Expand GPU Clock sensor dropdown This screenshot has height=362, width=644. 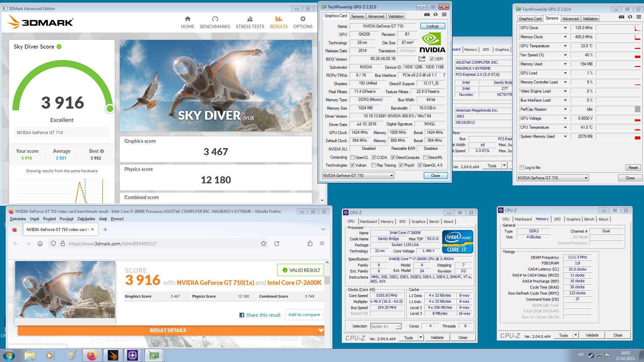[x=565, y=28]
